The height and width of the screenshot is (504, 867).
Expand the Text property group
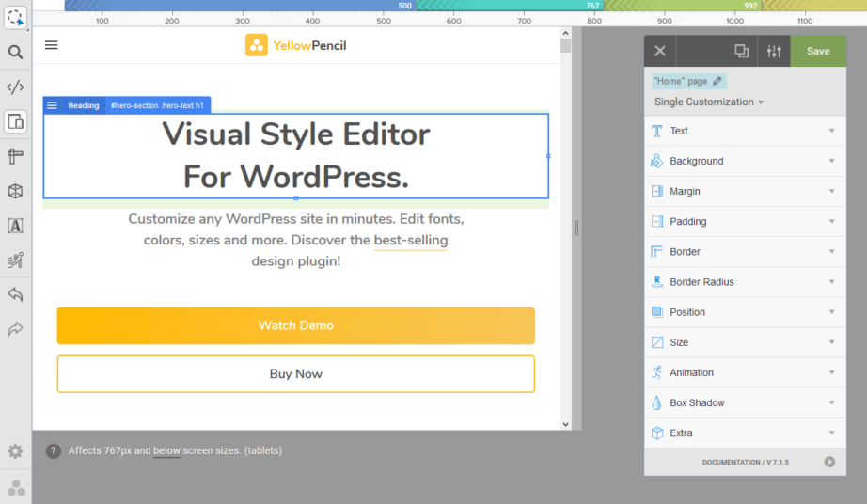(745, 131)
